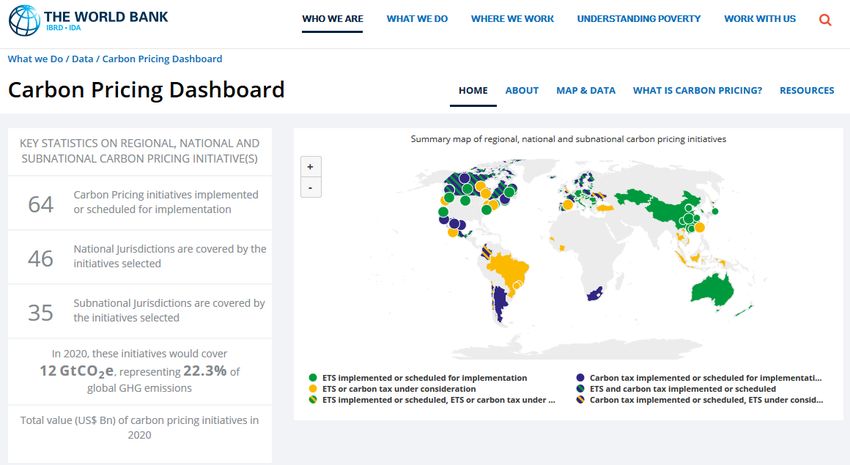
Task: Click the 'Summary map of regional' map title
Action: [x=568, y=139]
